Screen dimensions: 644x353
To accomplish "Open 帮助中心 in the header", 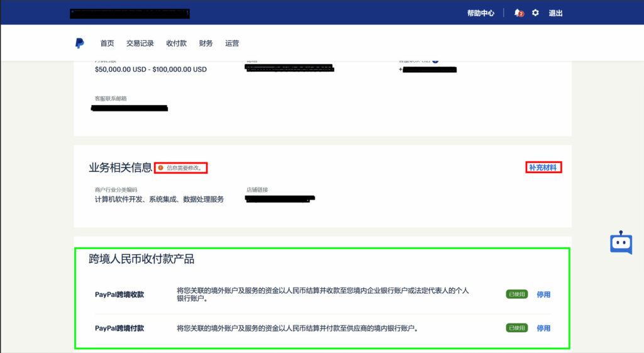I will [480, 13].
